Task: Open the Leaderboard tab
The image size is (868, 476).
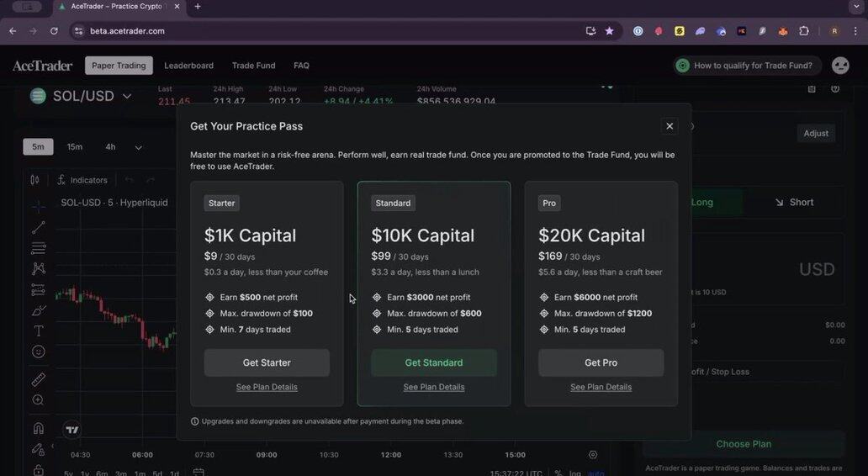Action: (x=188, y=66)
